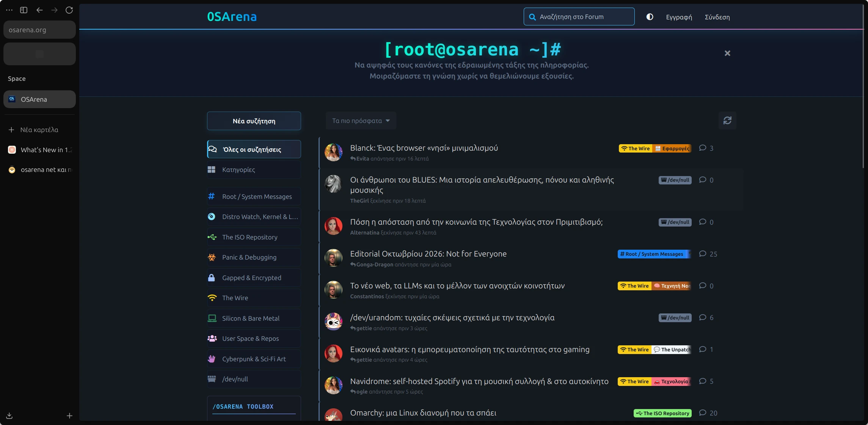Open The ISO Repository category

[x=254, y=237]
